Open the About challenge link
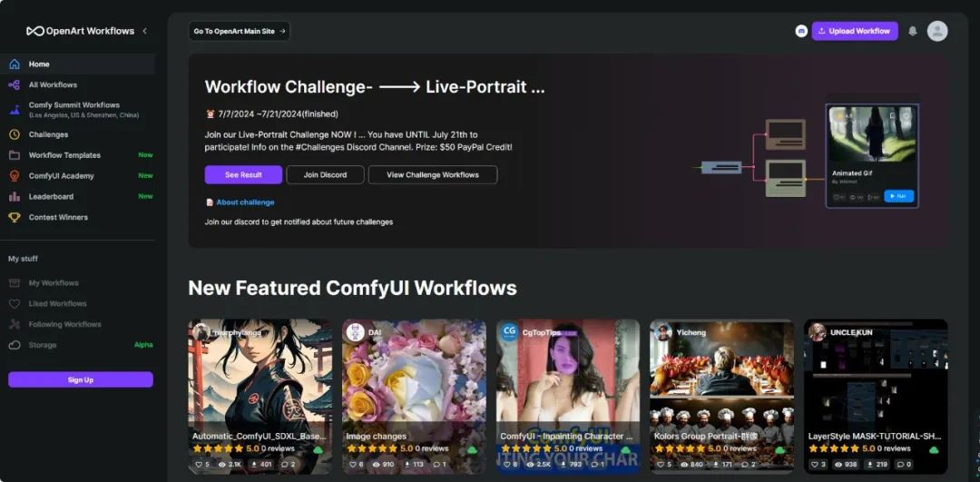980x482 pixels. [x=245, y=202]
